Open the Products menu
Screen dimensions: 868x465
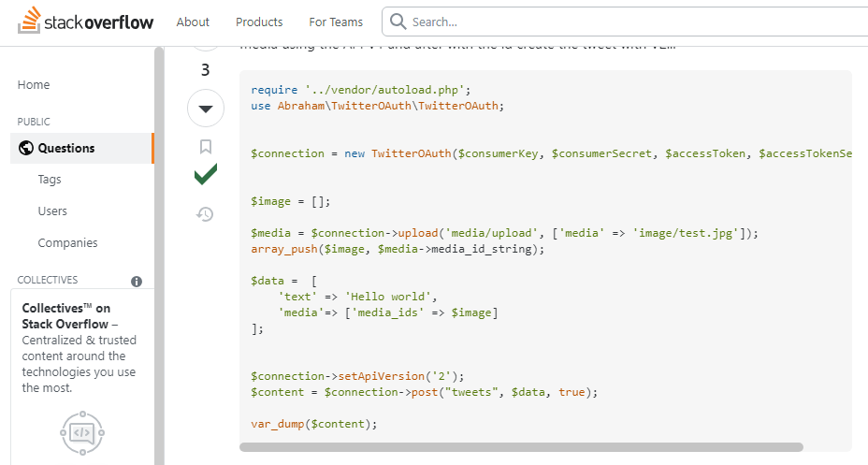click(x=259, y=22)
